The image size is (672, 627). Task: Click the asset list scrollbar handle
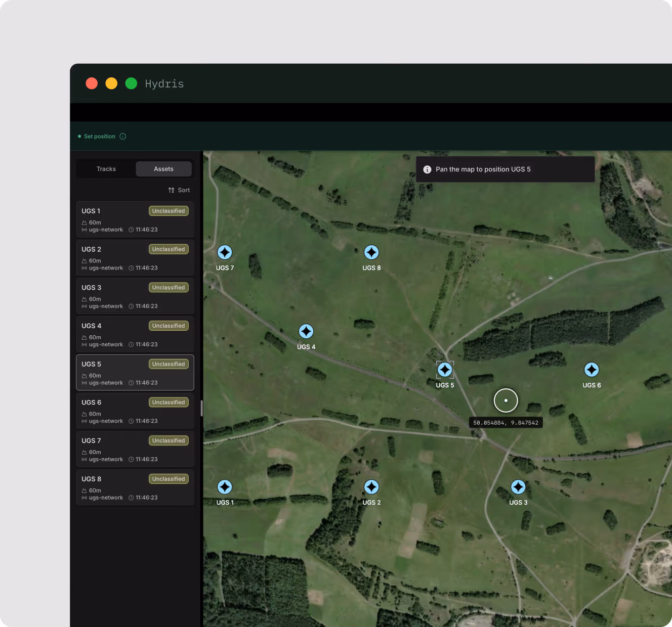point(202,408)
